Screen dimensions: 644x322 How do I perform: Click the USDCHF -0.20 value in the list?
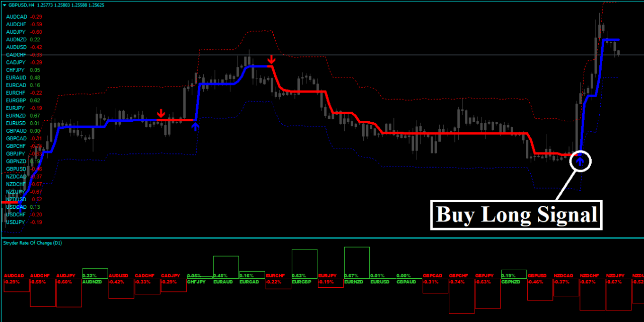36,214
